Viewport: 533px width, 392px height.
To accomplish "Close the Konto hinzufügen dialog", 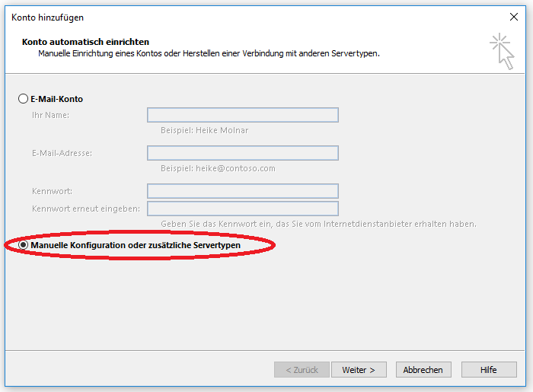I will click(x=514, y=17).
